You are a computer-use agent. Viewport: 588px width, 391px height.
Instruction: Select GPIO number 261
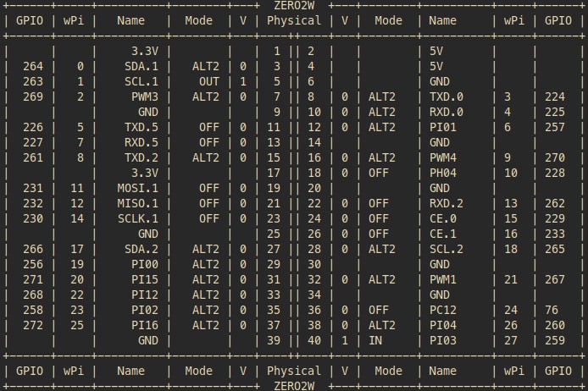pyautogui.click(x=33, y=157)
